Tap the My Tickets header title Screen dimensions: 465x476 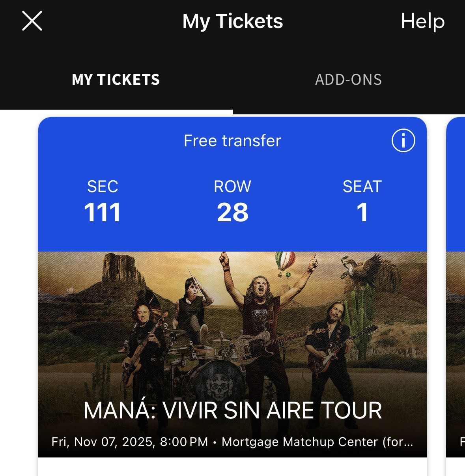[232, 21]
